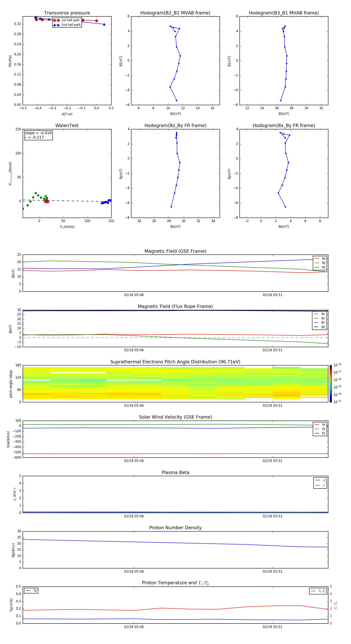Click the 'Hodogram(Bz_By FR frame)' title
This screenshot has width=351, height=644.
tap(175, 125)
